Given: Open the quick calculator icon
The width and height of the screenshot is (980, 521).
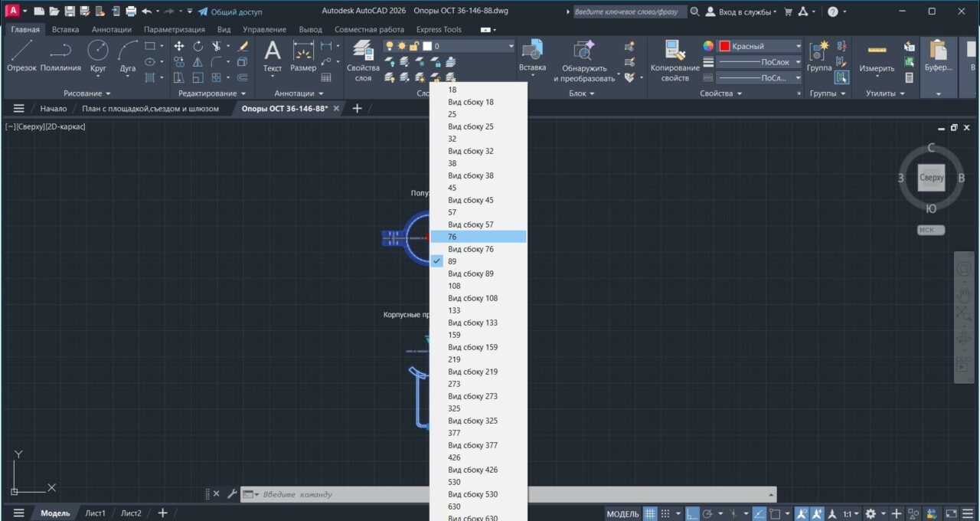Looking at the screenshot, I should [x=909, y=77].
